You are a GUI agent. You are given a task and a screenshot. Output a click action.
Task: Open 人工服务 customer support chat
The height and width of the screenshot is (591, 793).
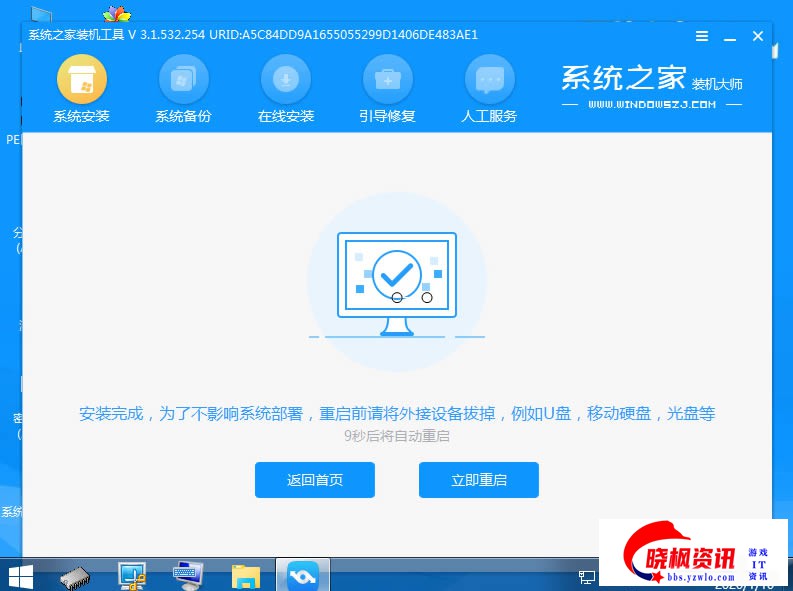click(489, 89)
